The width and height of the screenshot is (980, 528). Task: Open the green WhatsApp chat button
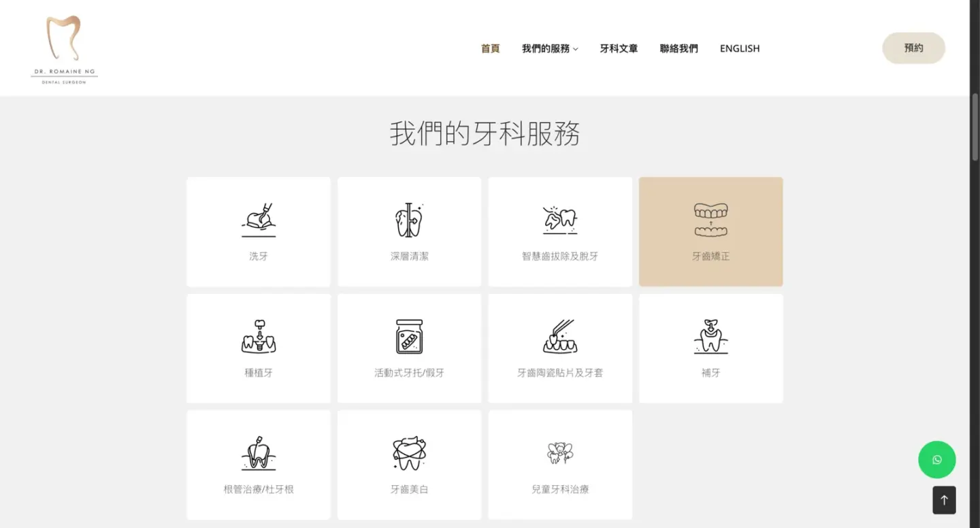[x=936, y=460]
